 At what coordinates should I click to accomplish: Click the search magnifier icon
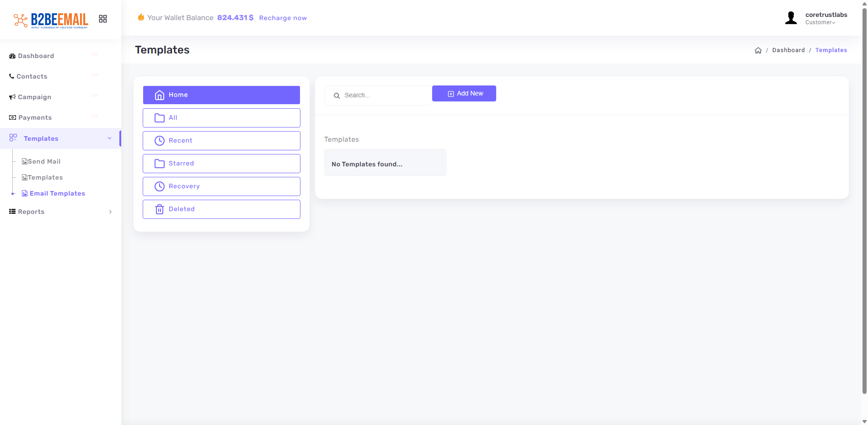pos(337,96)
